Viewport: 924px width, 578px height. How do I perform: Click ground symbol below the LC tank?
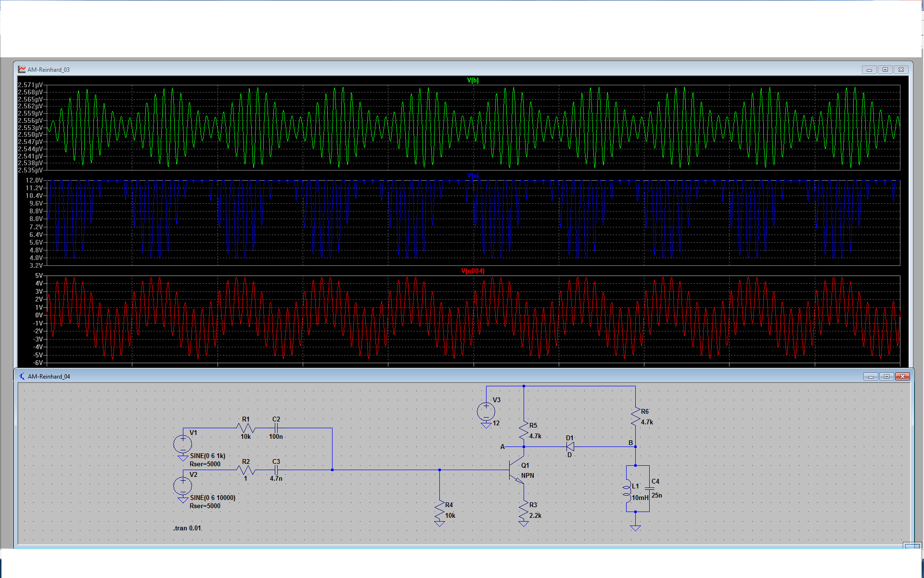(x=635, y=528)
